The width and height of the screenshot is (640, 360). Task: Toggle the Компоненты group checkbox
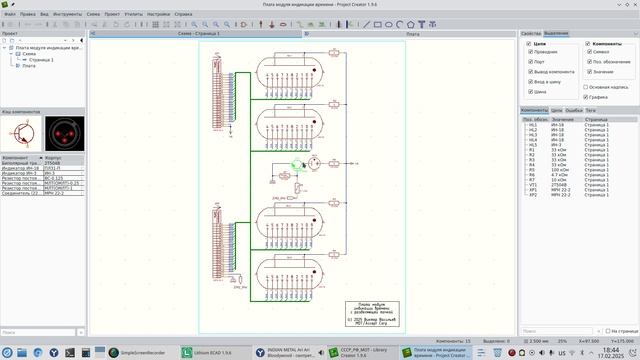(x=588, y=44)
